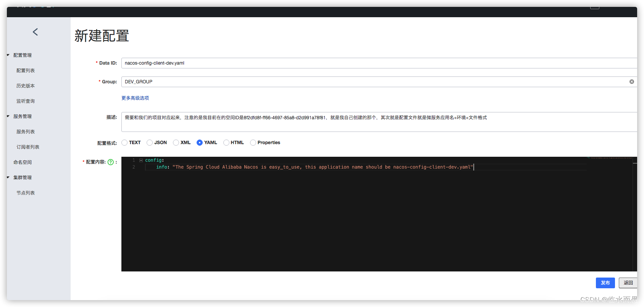This screenshot has width=644, height=307.
Task: Click the code editor minimap preview
Action: tap(610, 158)
